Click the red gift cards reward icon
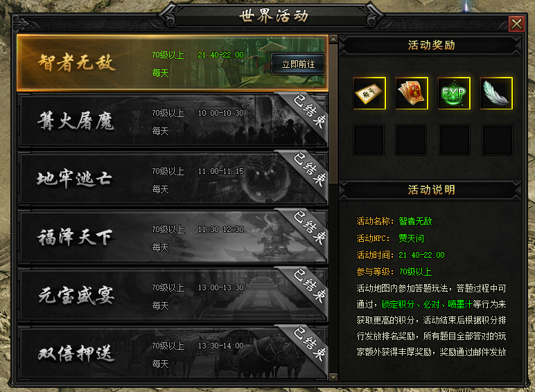 412,93
